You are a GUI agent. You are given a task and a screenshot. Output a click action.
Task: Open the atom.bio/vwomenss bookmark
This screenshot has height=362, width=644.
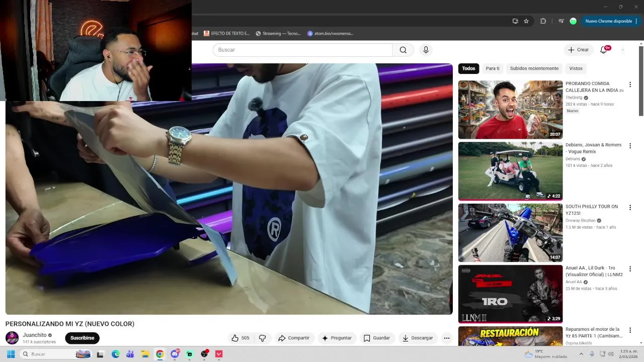330,34
